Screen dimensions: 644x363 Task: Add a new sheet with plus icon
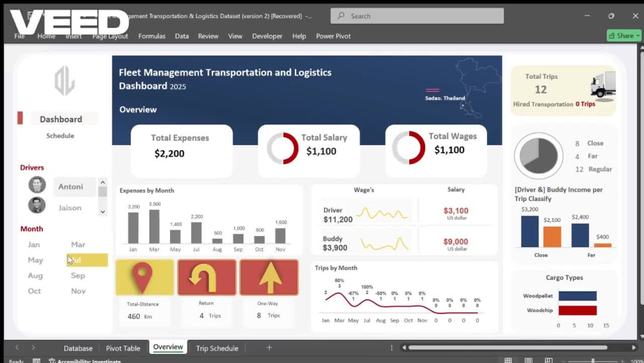269,348
